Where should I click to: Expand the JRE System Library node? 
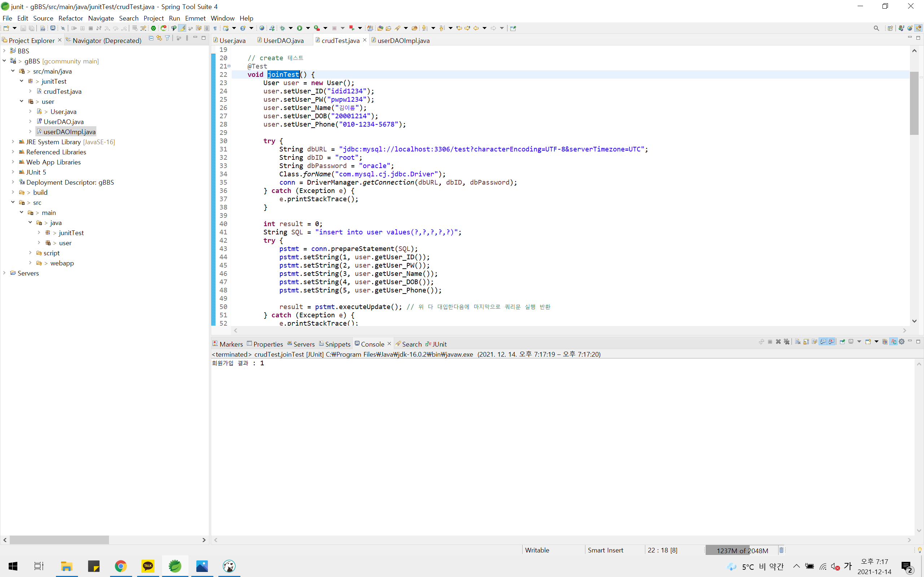13,142
